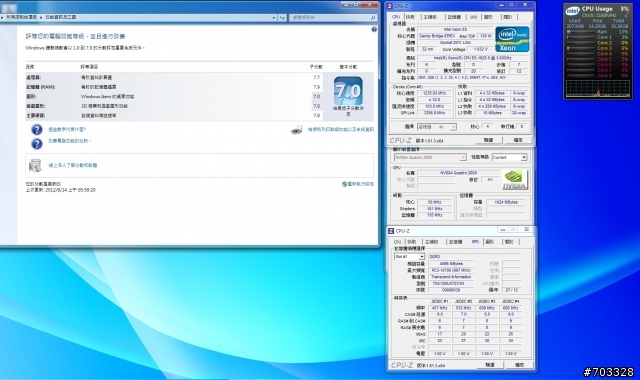Click the Ram usage bar on the gadget

(581, 32)
